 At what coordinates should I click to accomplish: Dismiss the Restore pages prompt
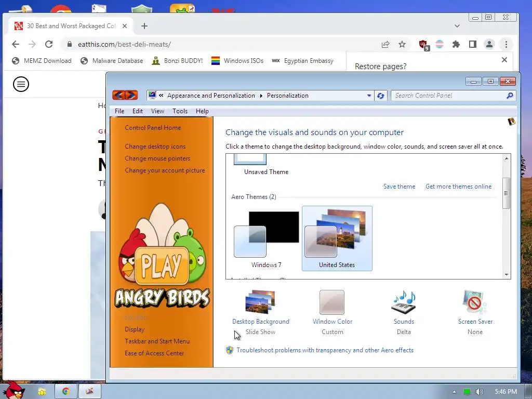(x=504, y=60)
